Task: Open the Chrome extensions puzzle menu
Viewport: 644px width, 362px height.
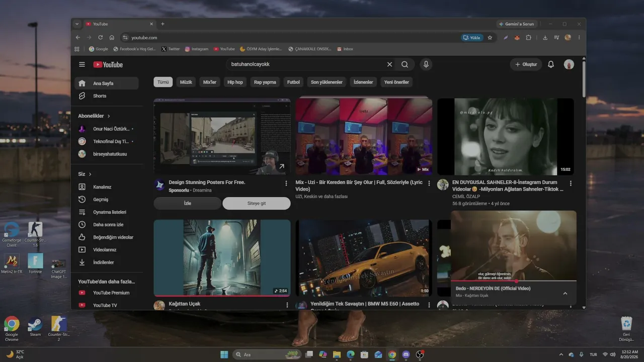Action: [x=528, y=37]
